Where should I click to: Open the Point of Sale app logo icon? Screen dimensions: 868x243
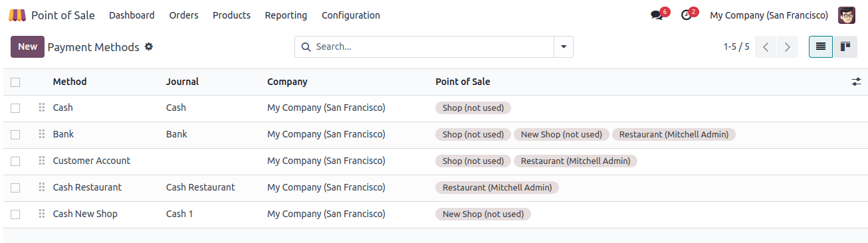(17, 15)
